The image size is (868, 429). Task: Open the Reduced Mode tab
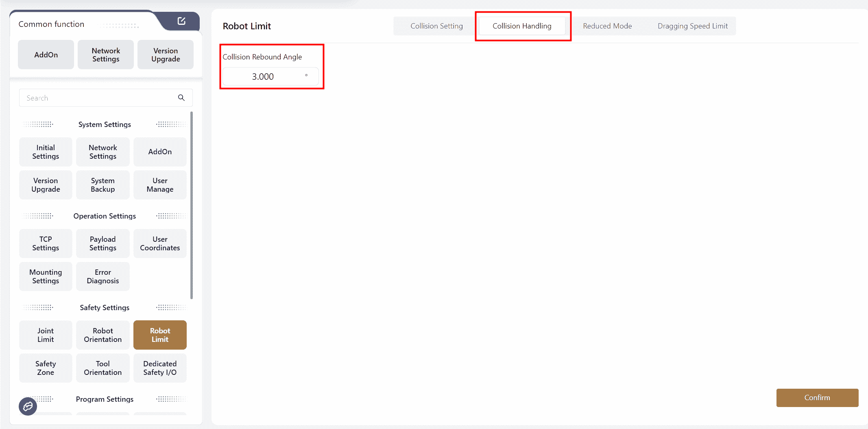[607, 26]
